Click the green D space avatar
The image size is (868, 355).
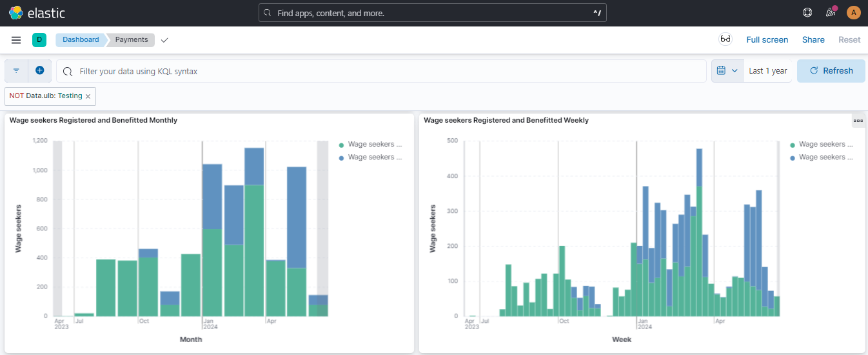pos(39,40)
